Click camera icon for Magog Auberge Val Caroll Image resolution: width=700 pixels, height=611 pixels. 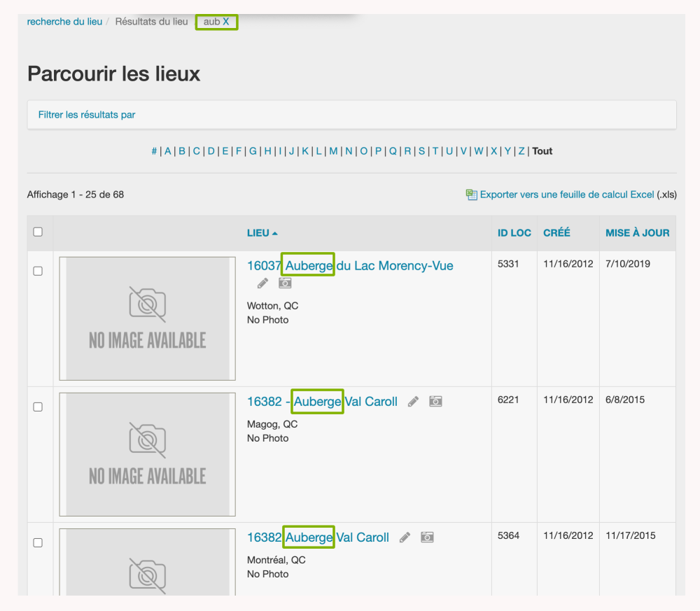(435, 401)
